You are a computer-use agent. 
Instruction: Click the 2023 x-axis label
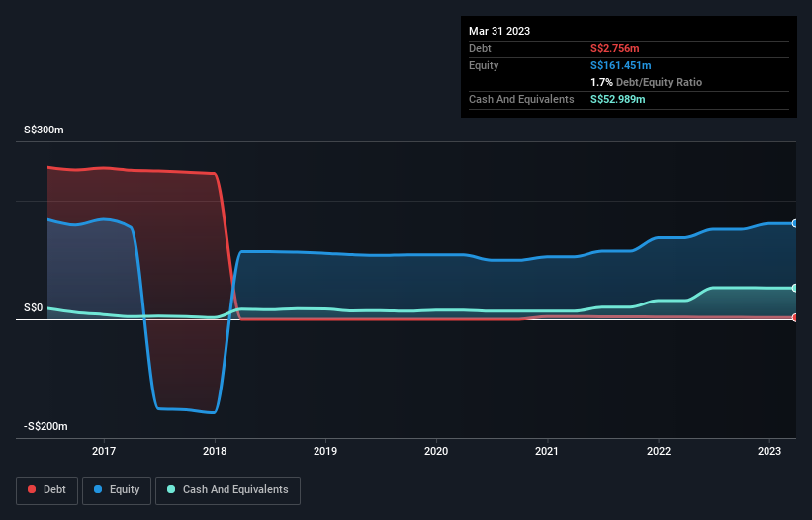pos(769,451)
